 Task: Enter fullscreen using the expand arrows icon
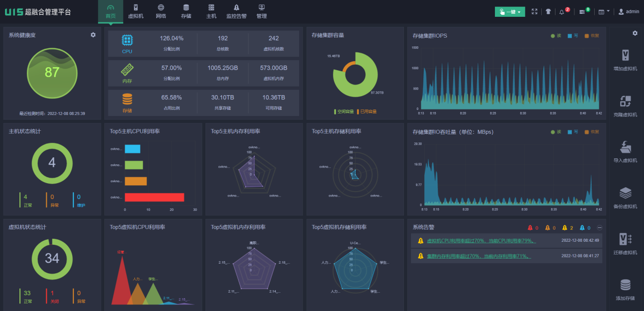(x=534, y=12)
